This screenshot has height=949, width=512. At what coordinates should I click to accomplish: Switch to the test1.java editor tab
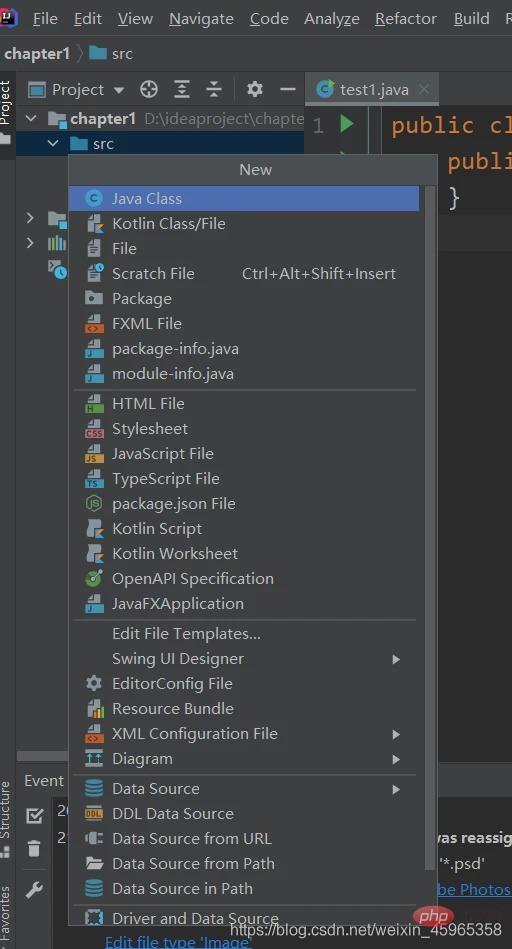click(x=372, y=90)
